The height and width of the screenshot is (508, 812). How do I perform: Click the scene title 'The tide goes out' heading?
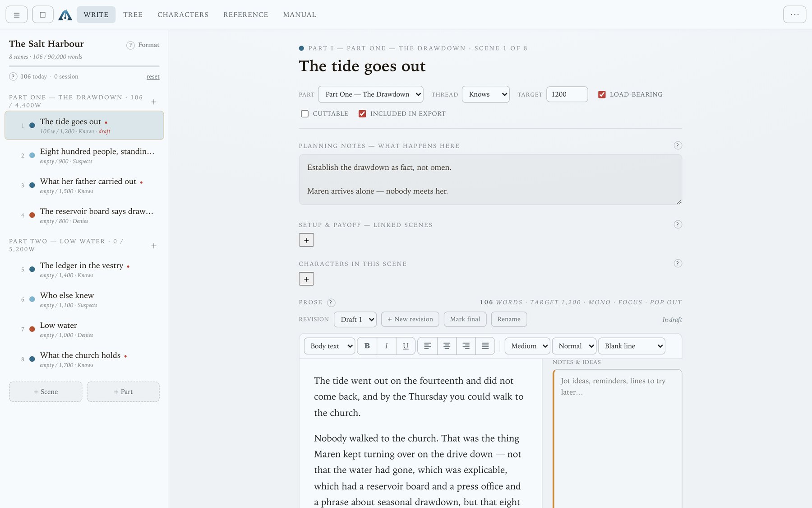tap(362, 66)
